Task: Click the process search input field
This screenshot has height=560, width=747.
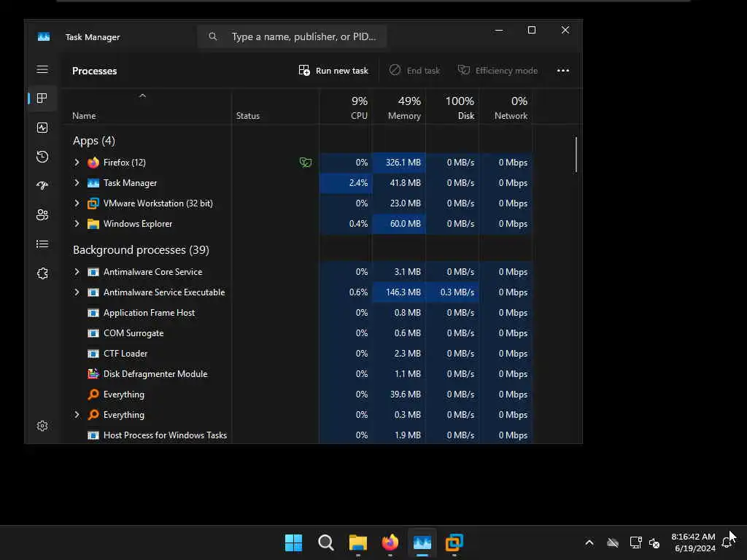Action: tap(292, 36)
